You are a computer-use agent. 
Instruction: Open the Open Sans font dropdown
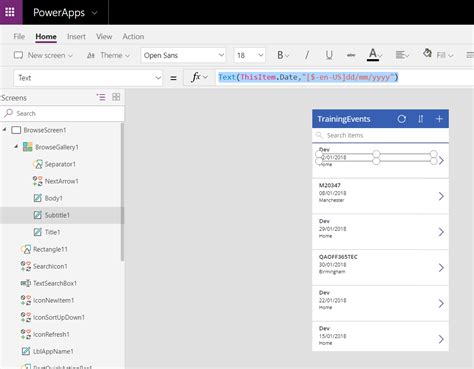point(183,55)
